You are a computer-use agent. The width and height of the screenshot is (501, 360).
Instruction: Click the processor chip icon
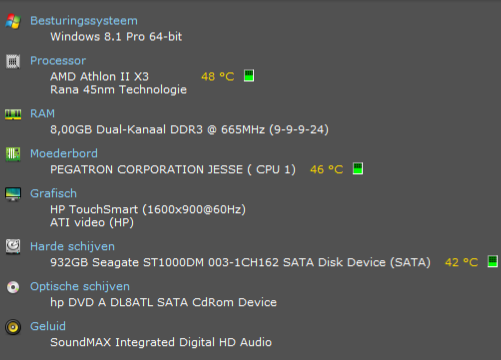[x=13, y=61]
